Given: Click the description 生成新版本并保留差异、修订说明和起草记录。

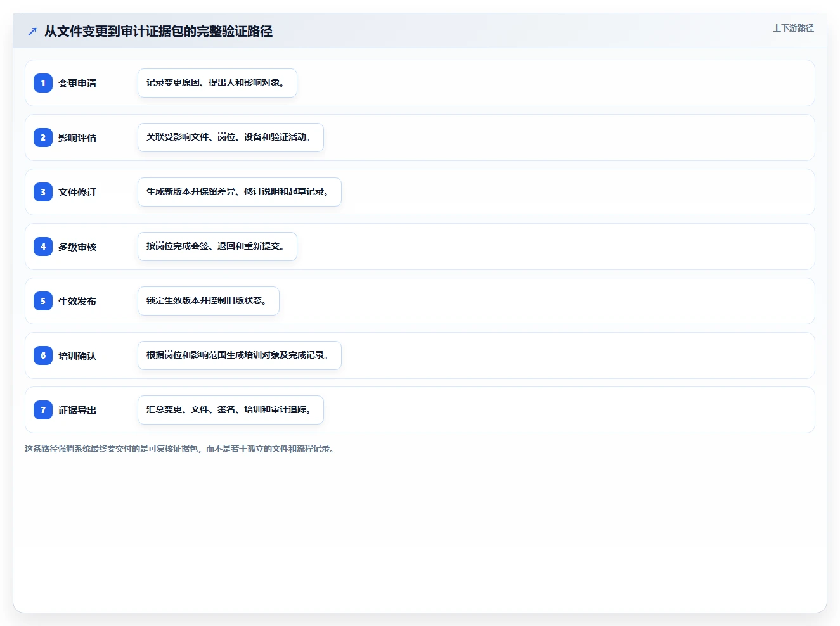Looking at the screenshot, I should click(240, 192).
